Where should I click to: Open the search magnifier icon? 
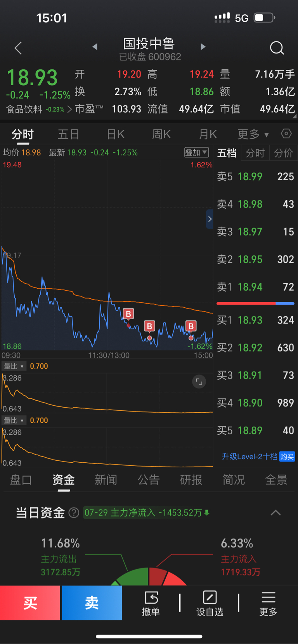pos(277,48)
